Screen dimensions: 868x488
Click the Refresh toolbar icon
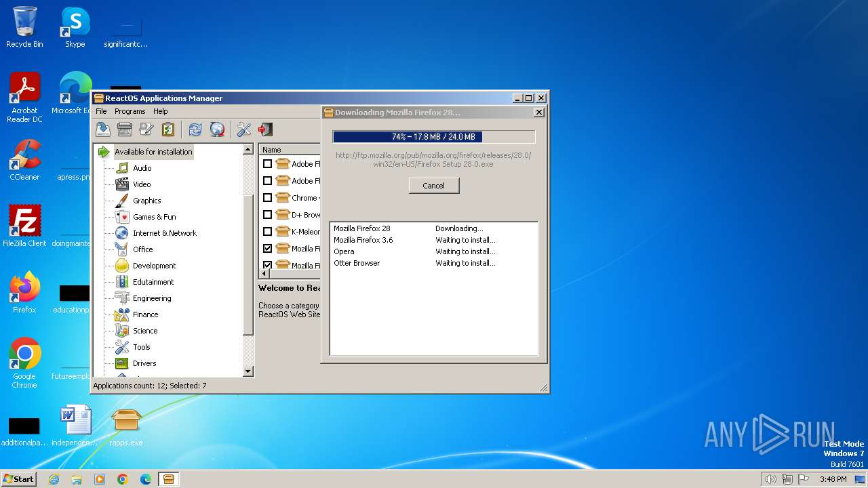click(x=195, y=129)
